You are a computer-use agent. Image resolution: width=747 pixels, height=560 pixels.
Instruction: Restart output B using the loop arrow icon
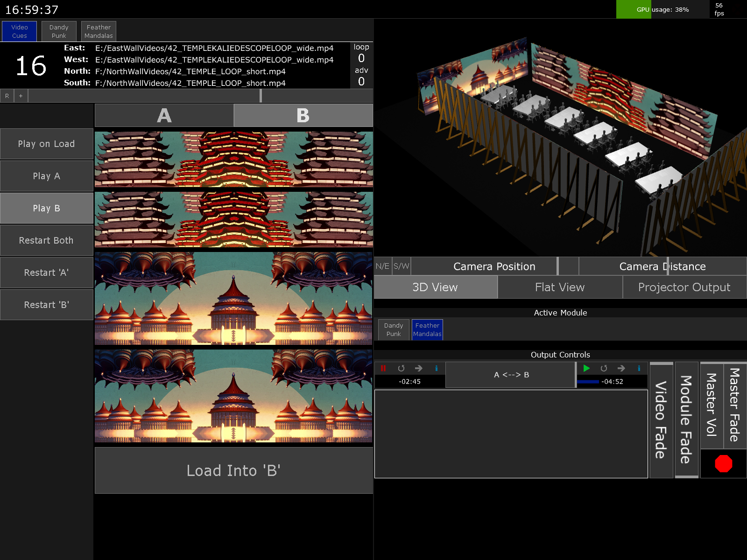(x=604, y=368)
